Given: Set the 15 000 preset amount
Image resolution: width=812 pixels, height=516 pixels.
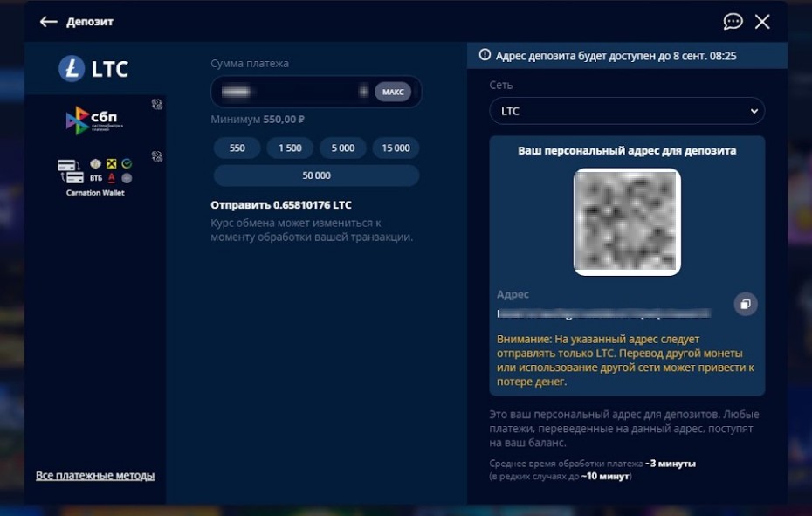Looking at the screenshot, I should click(x=396, y=148).
